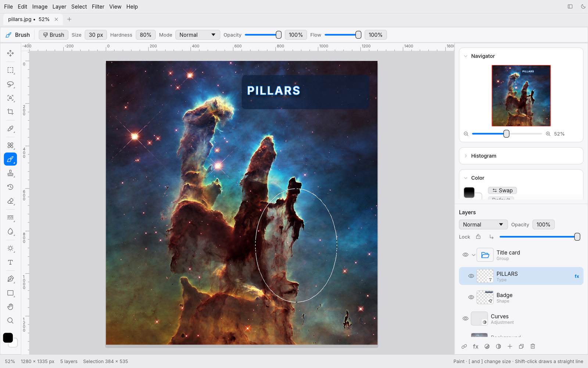Delete layer with the trash icon
This screenshot has width=588, height=368.
(533, 346)
